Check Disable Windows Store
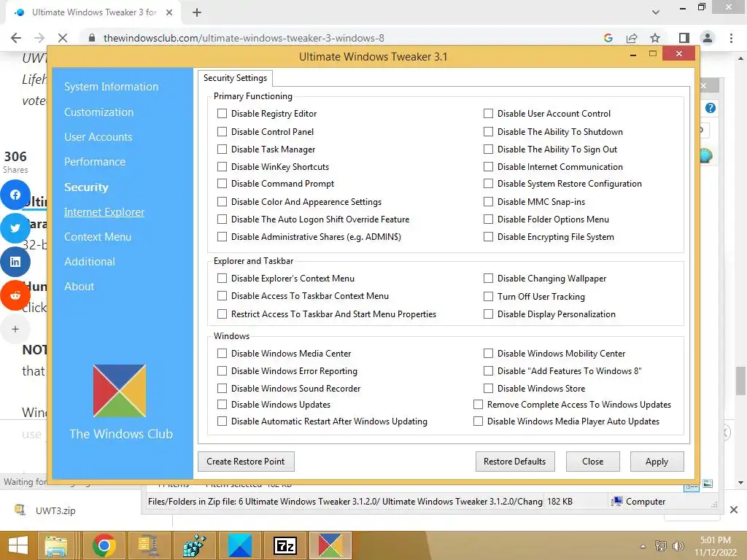Screen dimensions: 747x560 [x=488, y=388]
